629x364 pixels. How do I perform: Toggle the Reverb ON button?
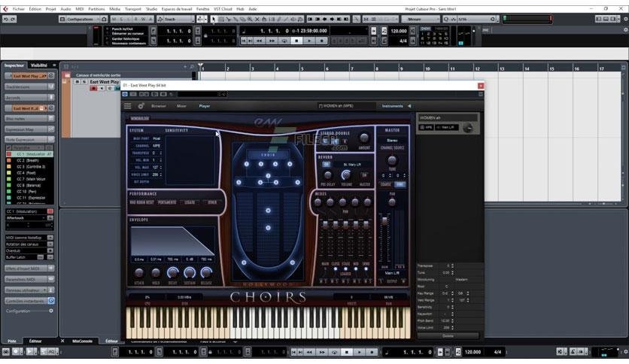325,165
